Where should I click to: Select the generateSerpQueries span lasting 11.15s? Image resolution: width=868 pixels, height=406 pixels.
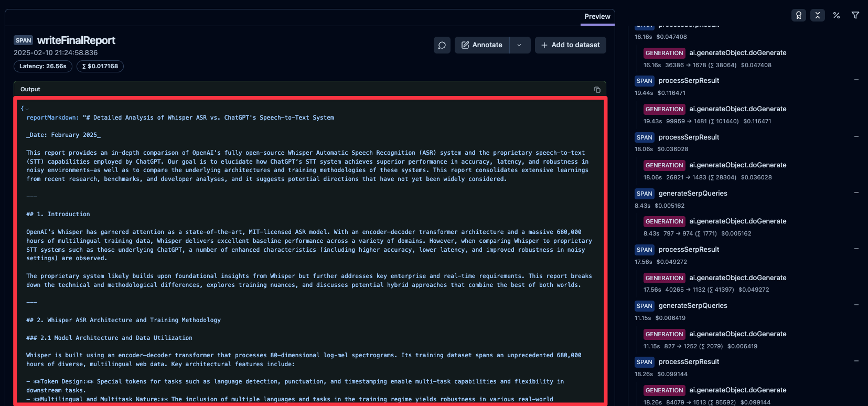(692, 306)
